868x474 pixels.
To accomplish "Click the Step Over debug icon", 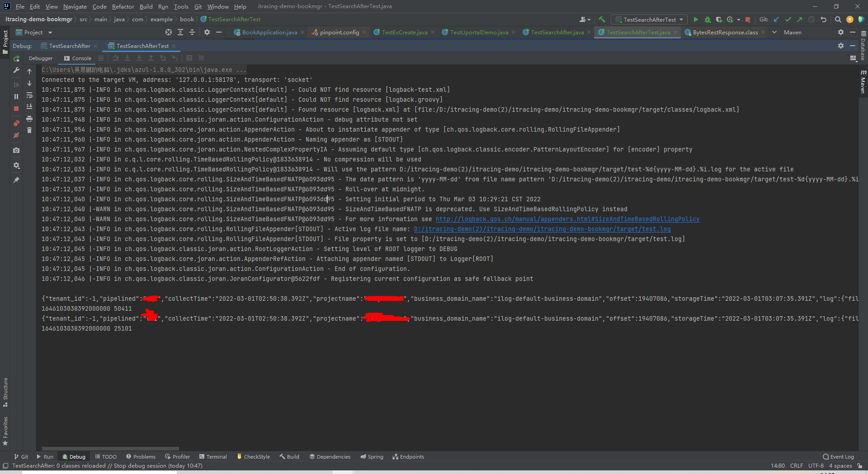I will point(116,58).
